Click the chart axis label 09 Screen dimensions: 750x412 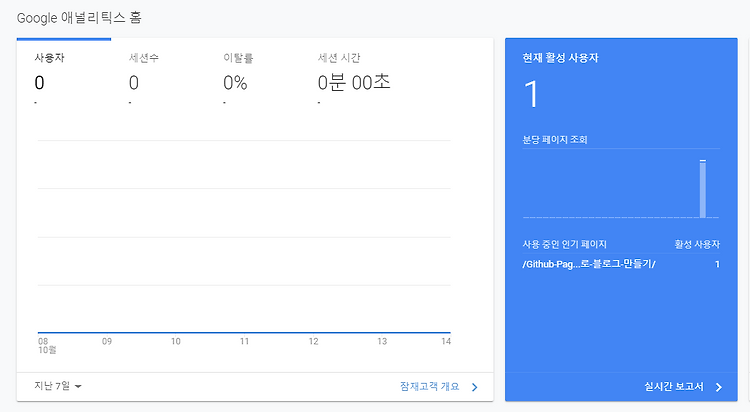coord(107,341)
